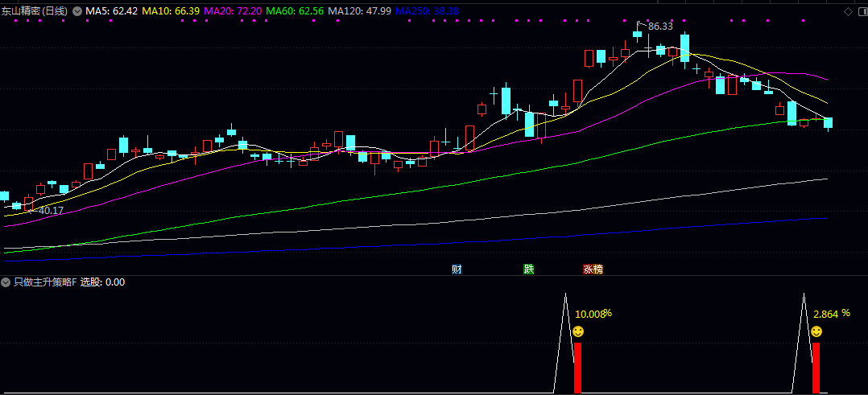Click the smiley signal icon labeled 10.008%
This screenshot has width=868, height=395.
coord(578,331)
